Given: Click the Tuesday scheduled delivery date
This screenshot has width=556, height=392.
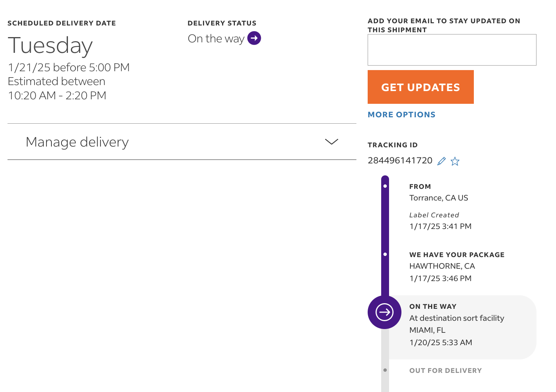Looking at the screenshot, I should (x=50, y=46).
